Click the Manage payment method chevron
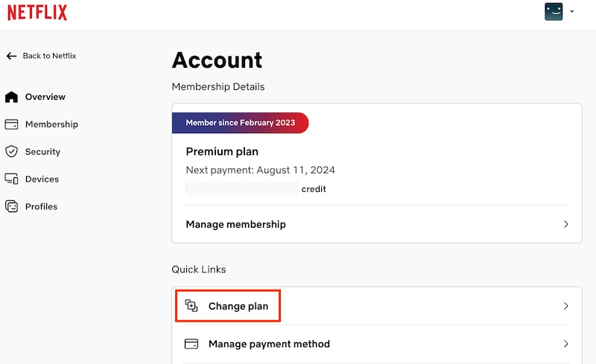 (566, 344)
